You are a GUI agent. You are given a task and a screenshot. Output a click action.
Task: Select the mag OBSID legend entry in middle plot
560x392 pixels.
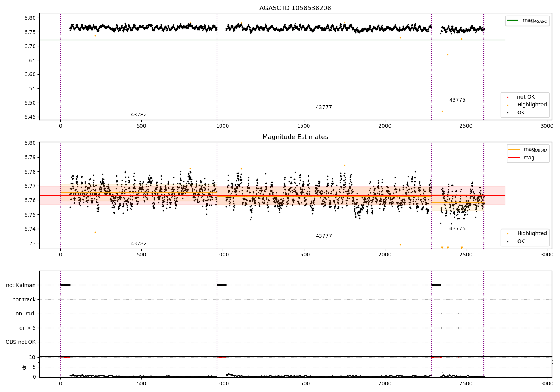(528, 149)
